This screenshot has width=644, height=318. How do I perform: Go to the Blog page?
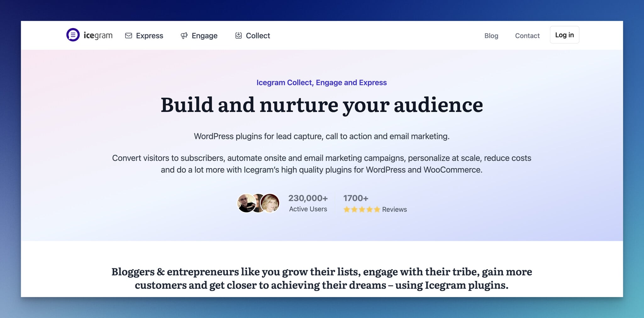point(491,36)
